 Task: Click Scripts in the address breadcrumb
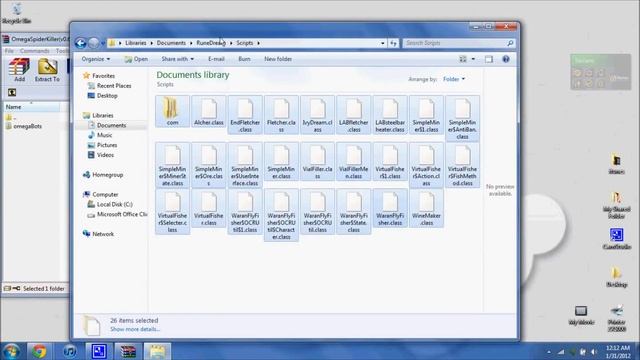[244, 43]
